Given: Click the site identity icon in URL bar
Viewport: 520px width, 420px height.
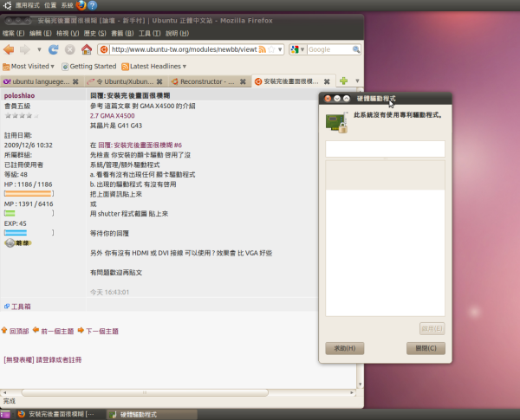Looking at the screenshot, I should point(104,49).
